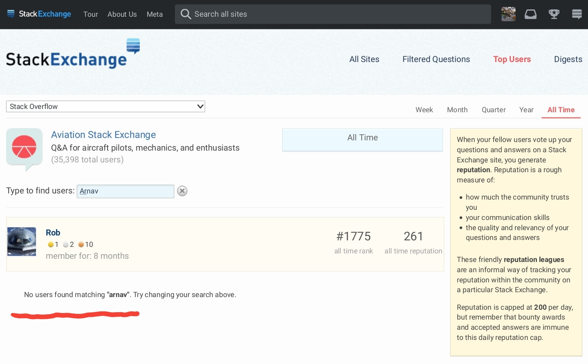Click the Stack Exchange logo in top bar

pyautogui.click(x=39, y=14)
